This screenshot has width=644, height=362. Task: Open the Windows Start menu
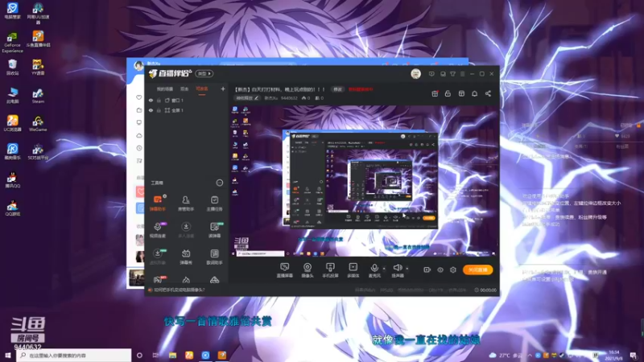(8, 355)
